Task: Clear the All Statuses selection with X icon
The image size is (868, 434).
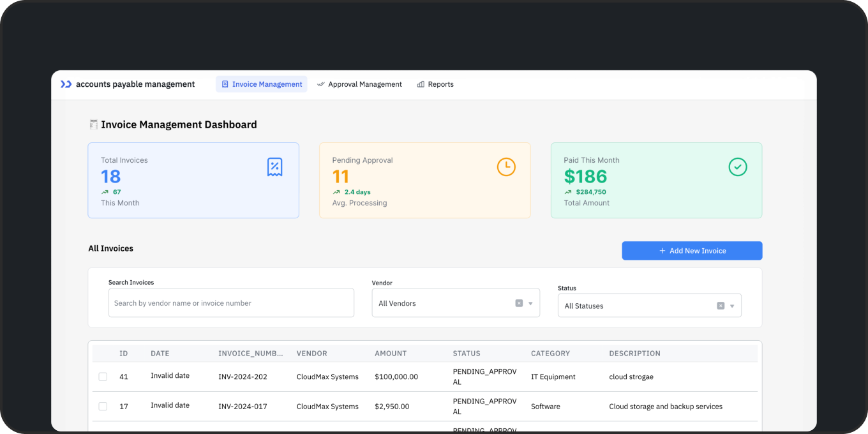Action: pyautogui.click(x=721, y=306)
